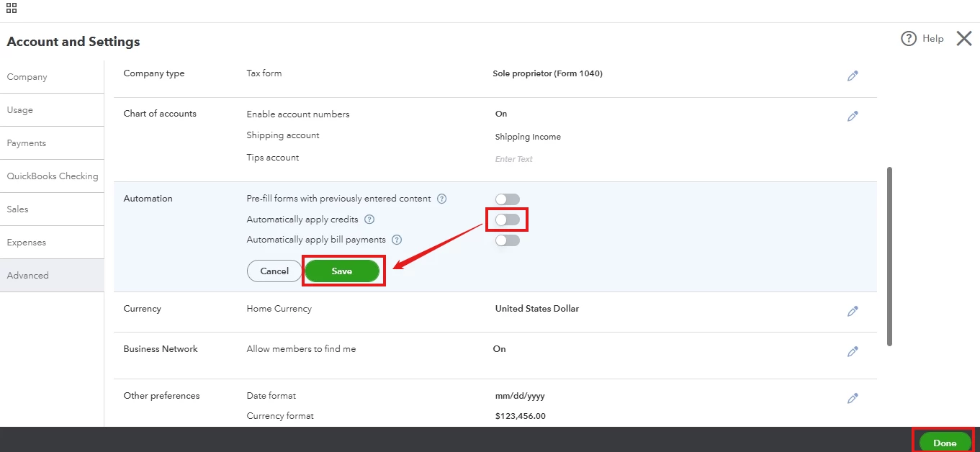980x452 pixels.
Task: Click the Currency row edit pencil
Action: pyautogui.click(x=853, y=311)
